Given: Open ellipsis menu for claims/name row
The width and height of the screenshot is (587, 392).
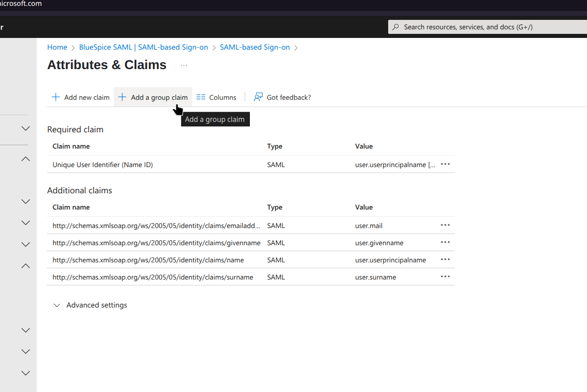Looking at the screenshot, I should (x=445, y=260).
